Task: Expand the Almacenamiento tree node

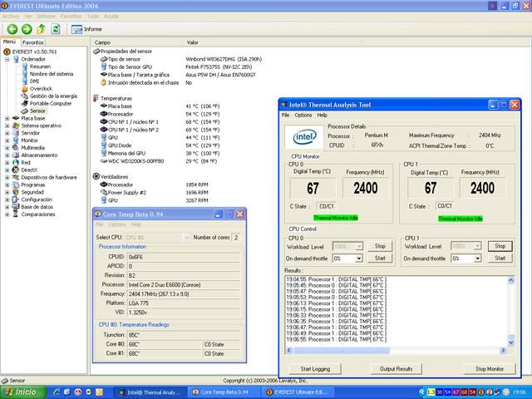Action: (x=7, y=155)
